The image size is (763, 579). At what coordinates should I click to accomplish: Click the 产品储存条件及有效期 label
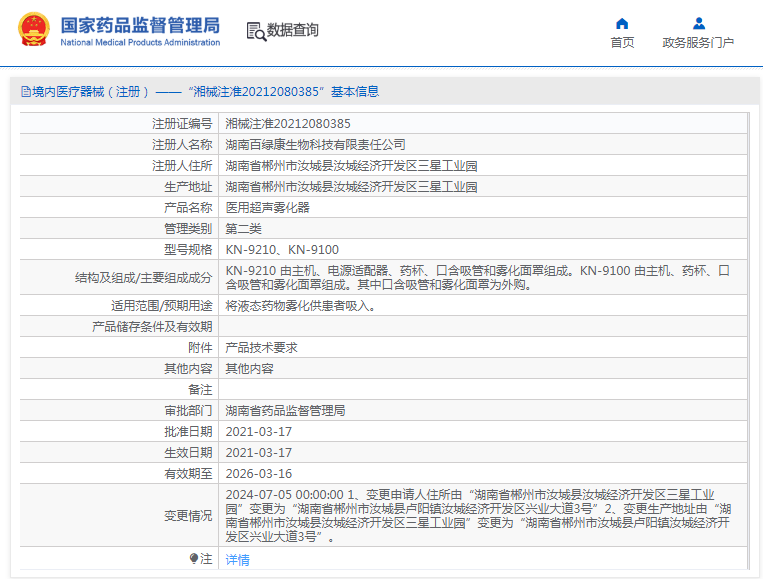point(152,326)
